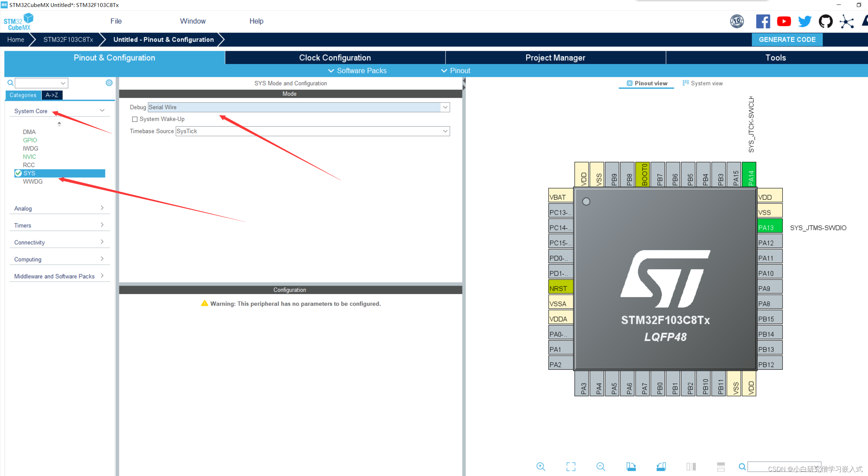This screenshot has height=476, width=868.
Task: Enable the System Wake-Up checkbox
Action: 135,119
